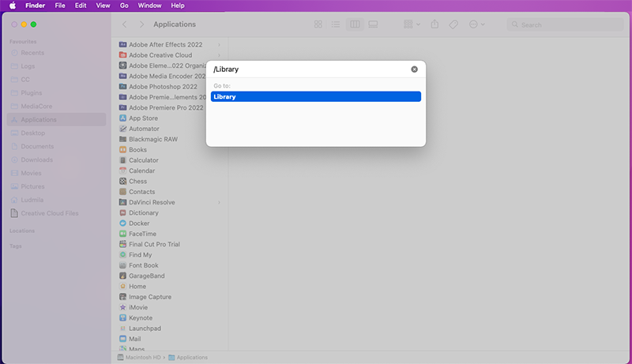This screenshot has height=364, width=632.
Task: Select Plugins in the sidebar
Action: click(x=56, y=92)
